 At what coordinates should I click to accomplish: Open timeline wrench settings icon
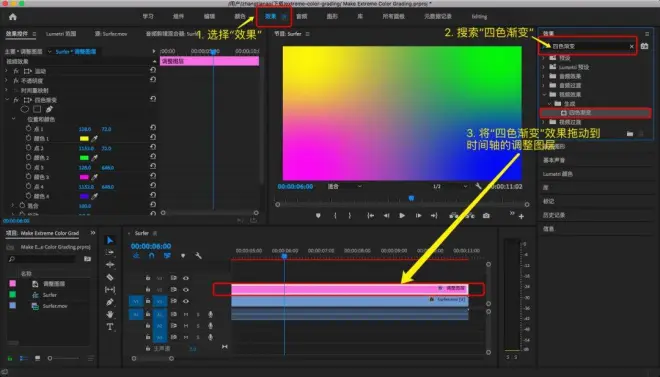click(x=198, y=255)
